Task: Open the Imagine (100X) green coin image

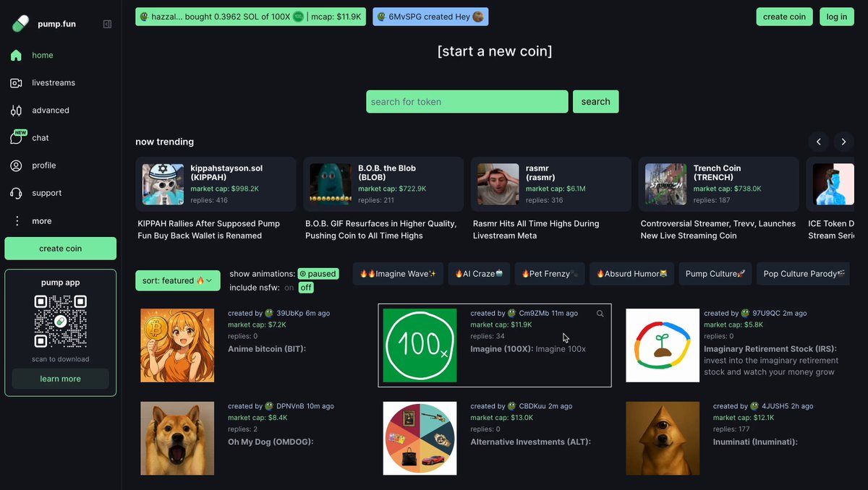Action: pyautogui.click(x=420, y=345)
